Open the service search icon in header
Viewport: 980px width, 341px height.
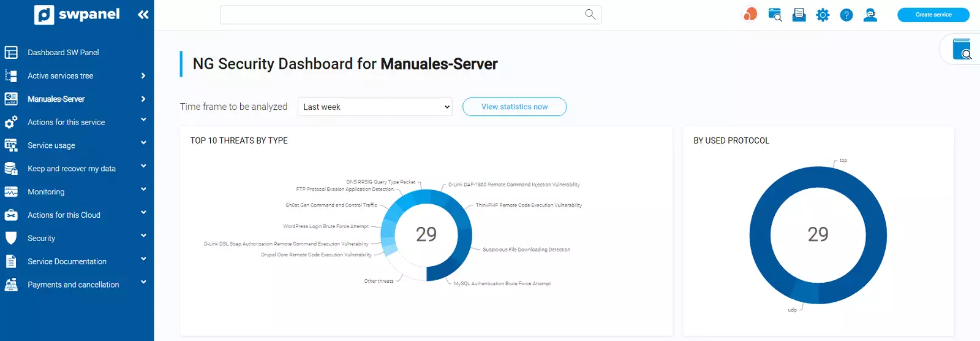tap(775, 15)
